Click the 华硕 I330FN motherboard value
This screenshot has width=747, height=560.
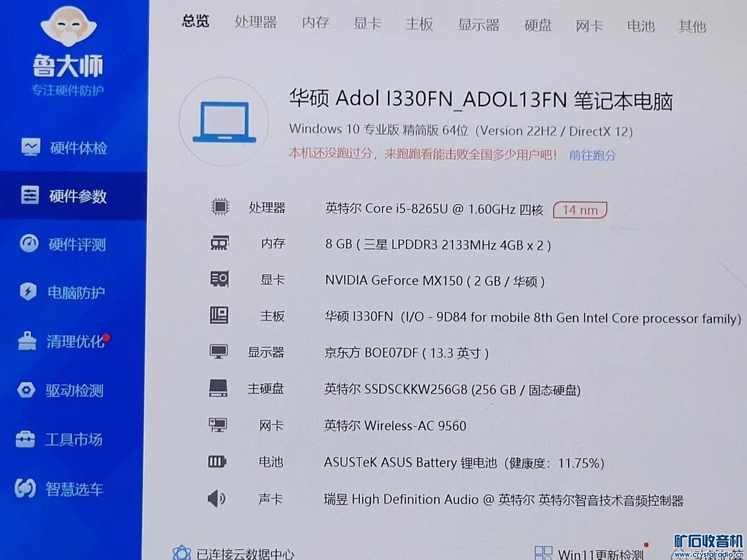tap(532, 317)
